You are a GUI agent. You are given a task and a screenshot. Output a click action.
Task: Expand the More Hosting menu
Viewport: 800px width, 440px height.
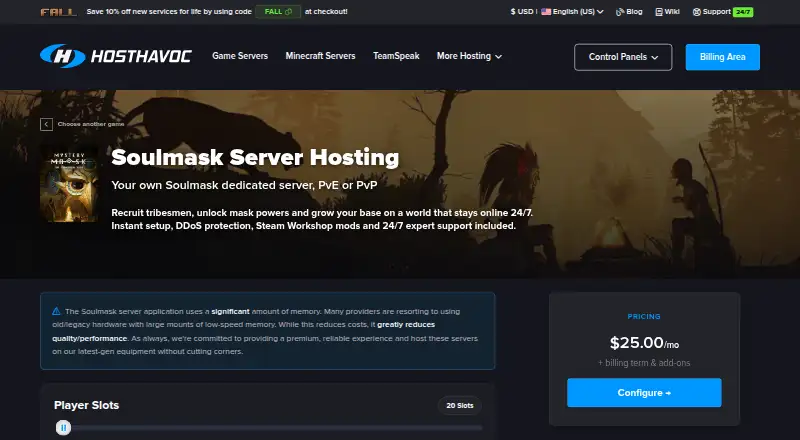click(469, 56)
